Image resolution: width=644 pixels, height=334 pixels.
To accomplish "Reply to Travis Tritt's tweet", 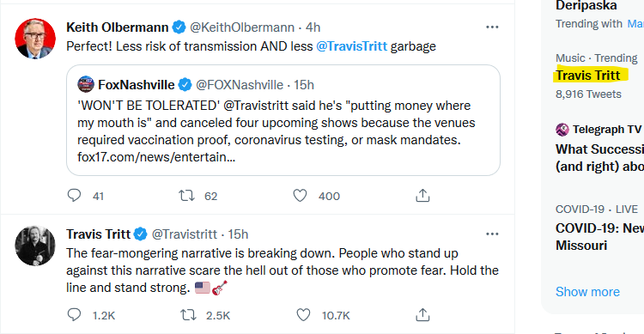I will [75, 315].
